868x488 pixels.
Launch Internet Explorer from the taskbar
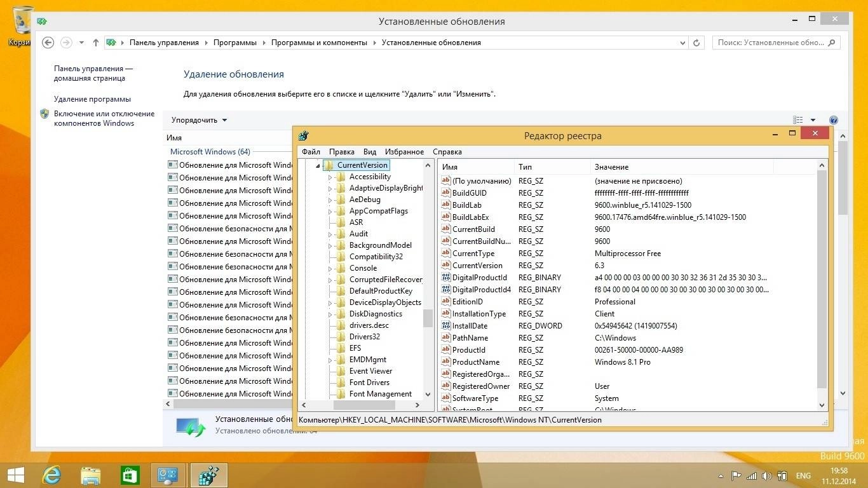click(51, 475)
